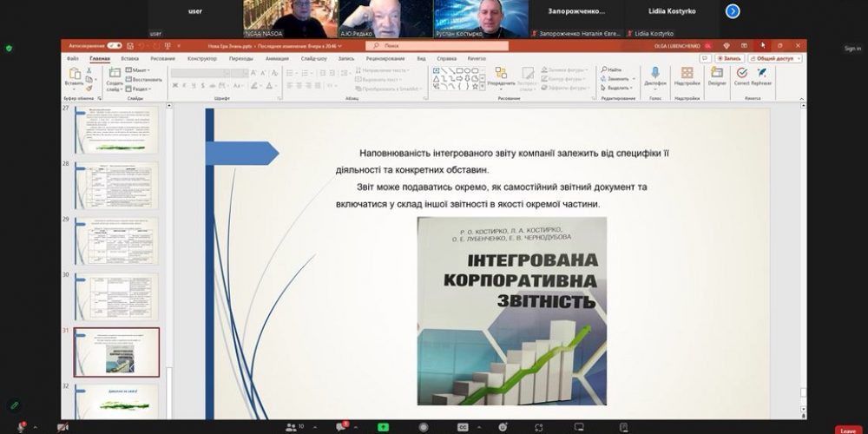Open the Insert ribbon tab
This screenshot has width=868, height=434.
point(132,58)
